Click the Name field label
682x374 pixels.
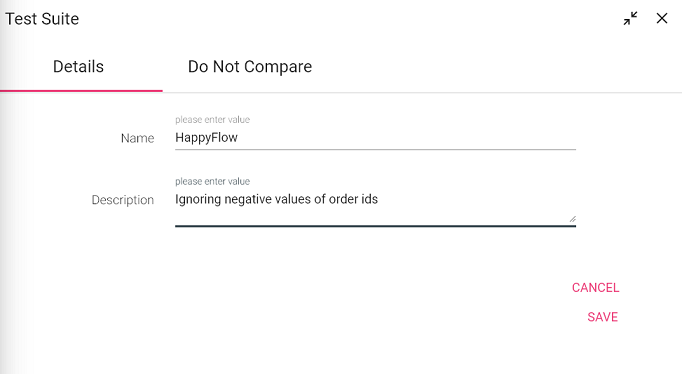[137, 138]
